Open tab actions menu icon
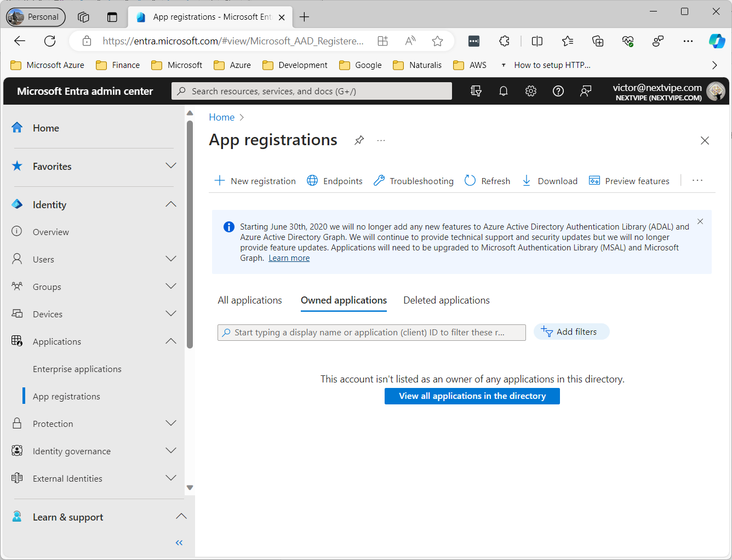Screen dimensions: 732x560 point(112,17)
